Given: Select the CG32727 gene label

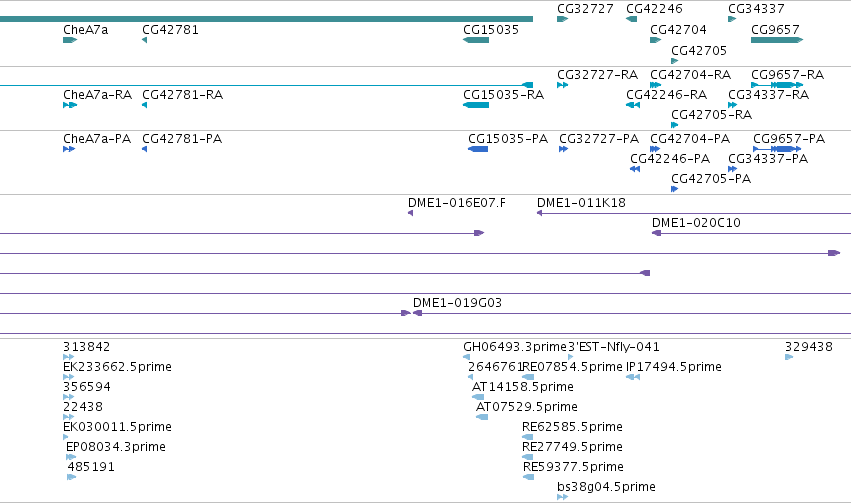Looking at the screenshot, I should pos(585,9).
